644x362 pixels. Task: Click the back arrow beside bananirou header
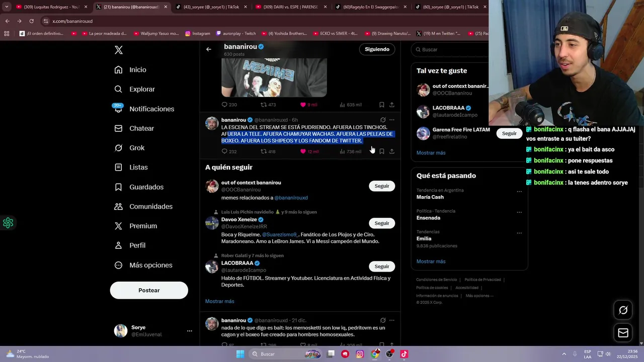pyautogui.click(x=209, y=49)
